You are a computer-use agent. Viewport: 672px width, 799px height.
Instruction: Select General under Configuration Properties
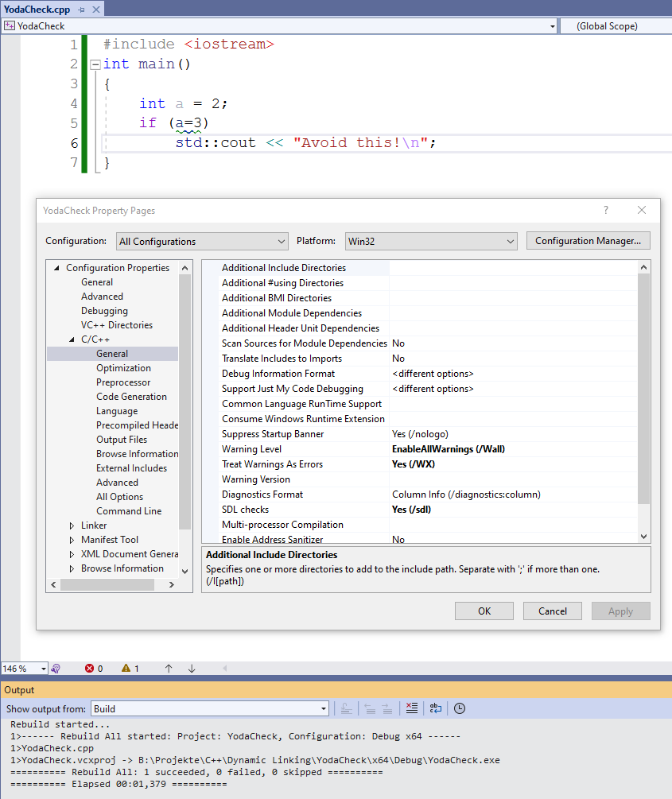coord(97,282)
